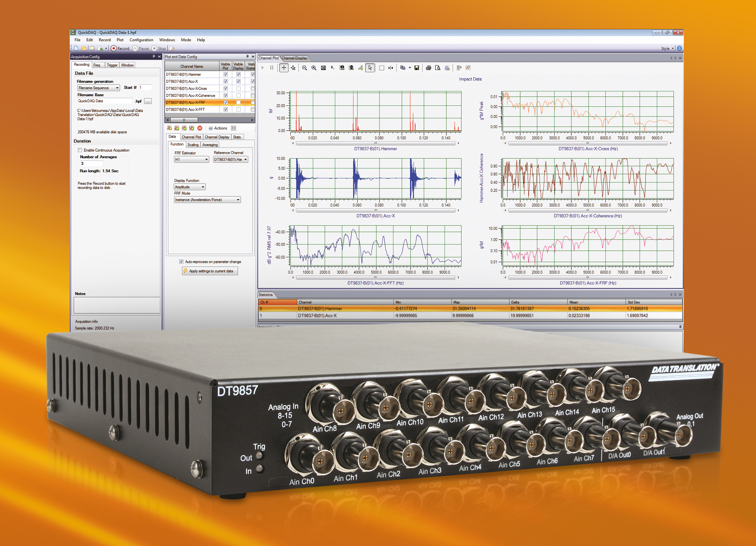Toggle Visible Plot for DT9837-B(01).Hammer channel
This screenshot has height=546, width=756.
226,74
